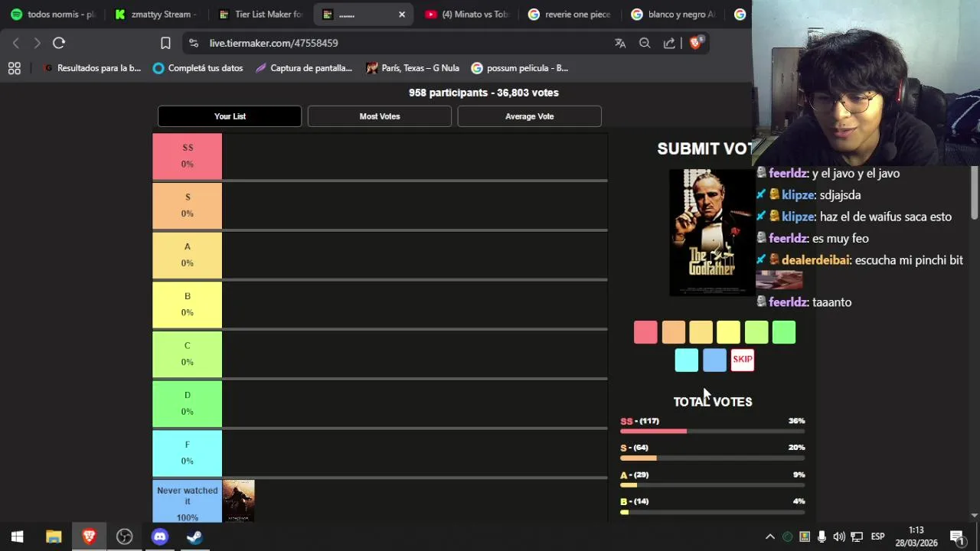980x551 pixels.
Task: Click the '958 participants - 36,803 votes' text
Action: (x=484, y=93)
